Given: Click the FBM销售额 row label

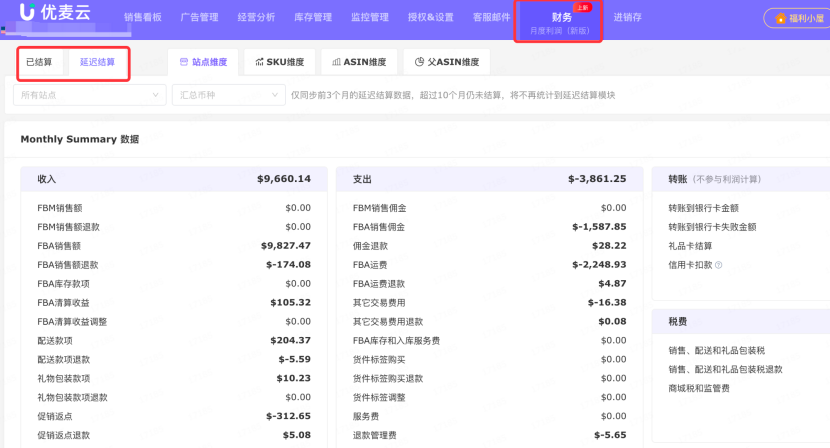Looking at the screenshot, I should (x=60, y=208).
